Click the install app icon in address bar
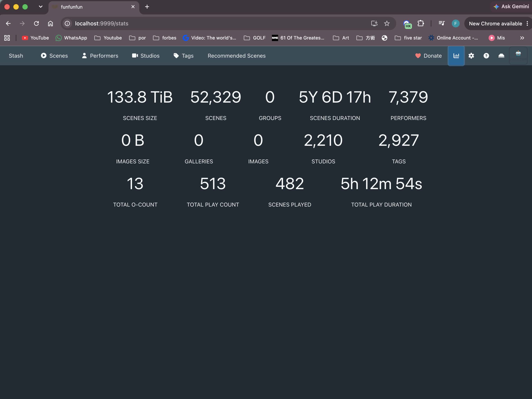 click(374, 23)
